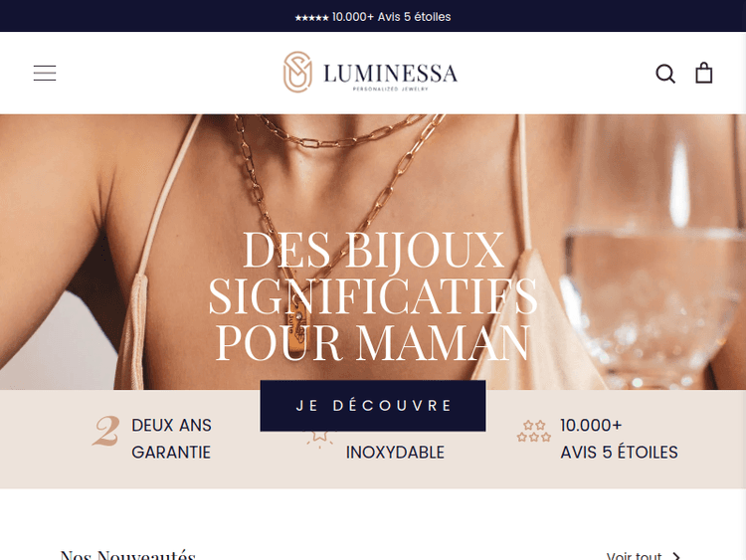Select the 10.000+ AVIS 5 ÉTOILES text

tap(619, 439)
